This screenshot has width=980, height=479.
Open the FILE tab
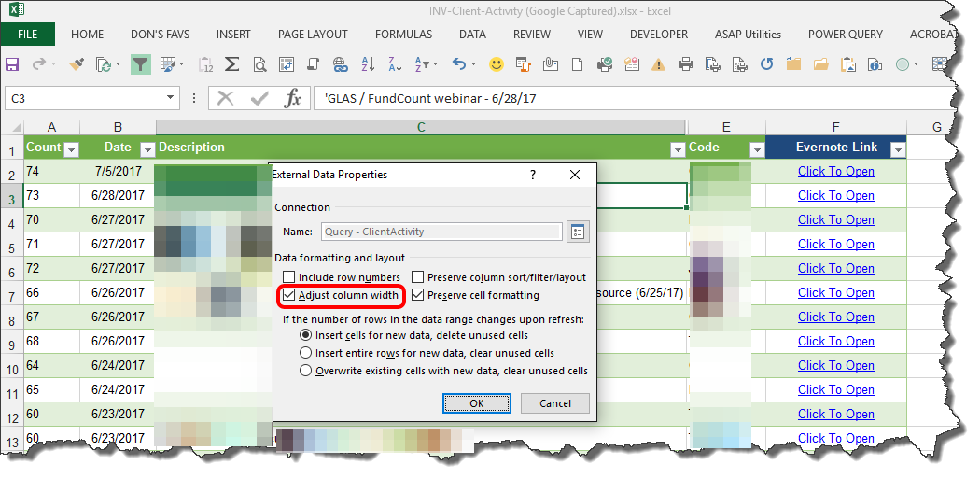[27, 35]
